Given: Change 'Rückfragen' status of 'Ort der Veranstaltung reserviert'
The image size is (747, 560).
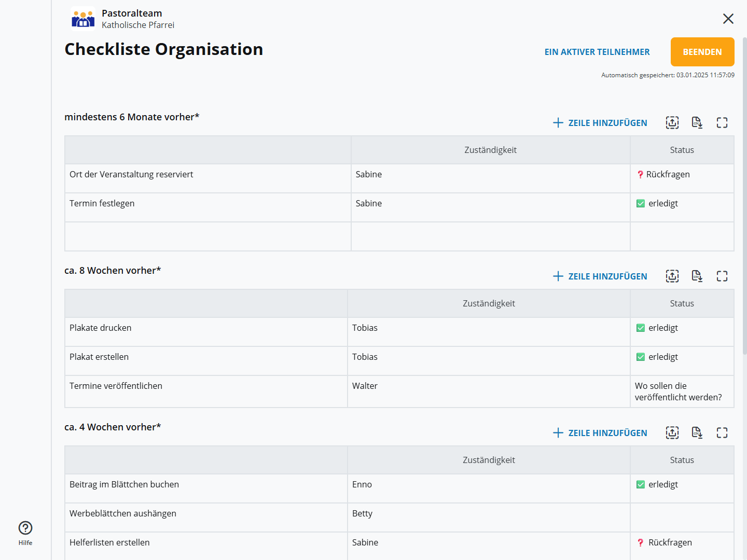Looking at the screenshot, I should click(x=682, y=178).
